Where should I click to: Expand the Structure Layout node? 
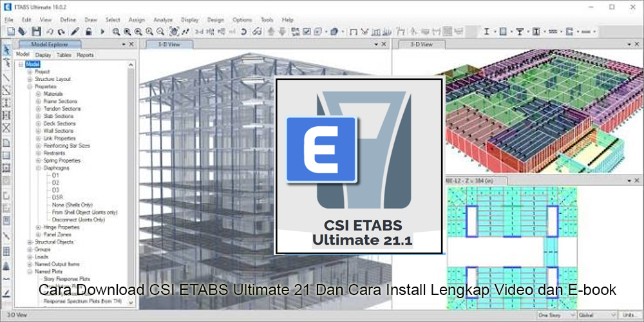(x=30, y=79)
